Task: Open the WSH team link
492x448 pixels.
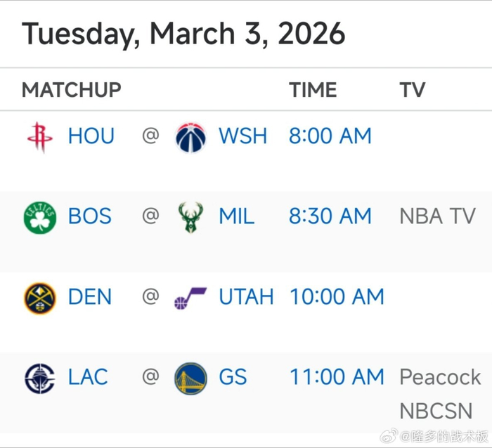Action: click(x=243, y=136)
